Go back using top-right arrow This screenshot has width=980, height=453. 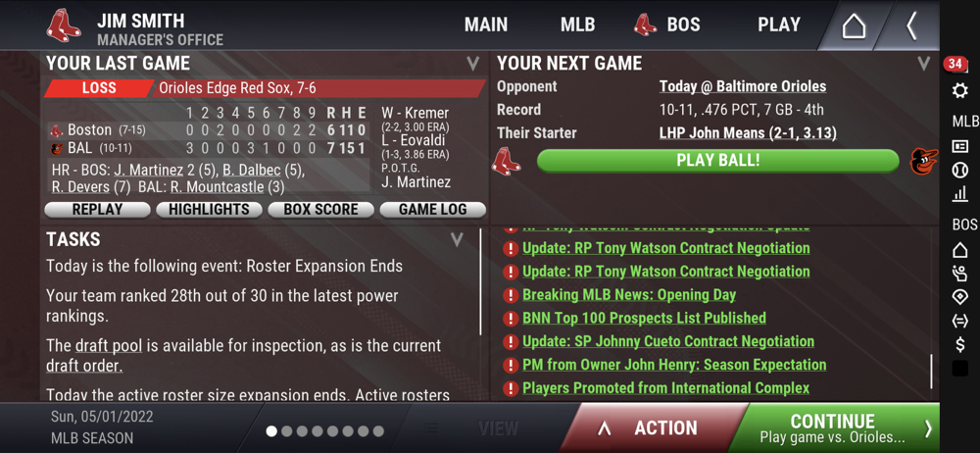click(910, 26)
